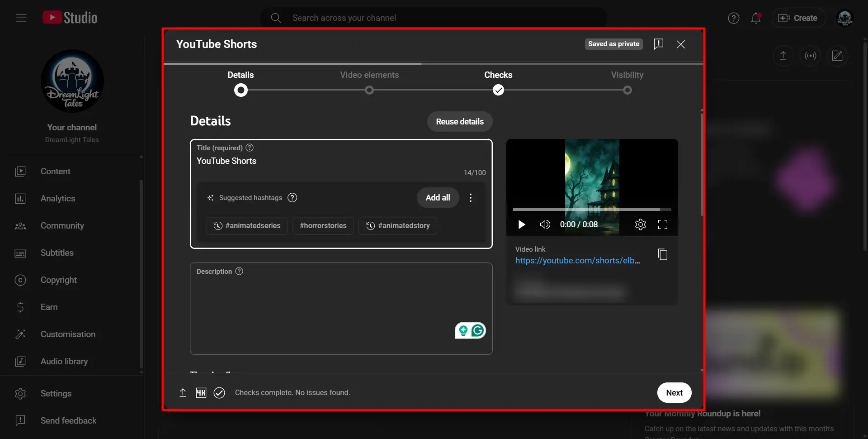Toggle fullscreen on the video preview
The height and width of the screenshot is (439, 868).
click(x=662, y=224)
